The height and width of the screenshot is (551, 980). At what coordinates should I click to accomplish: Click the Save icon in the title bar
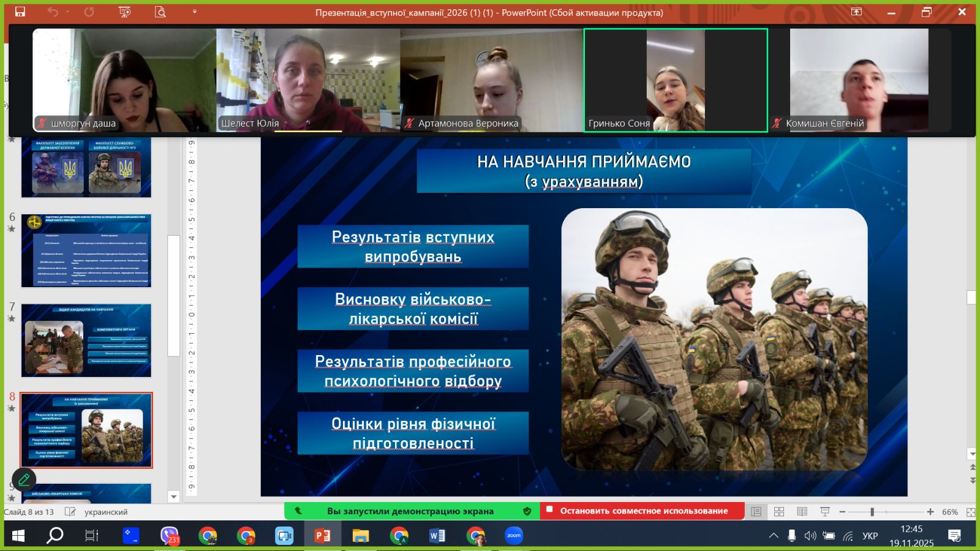point(20,12)
